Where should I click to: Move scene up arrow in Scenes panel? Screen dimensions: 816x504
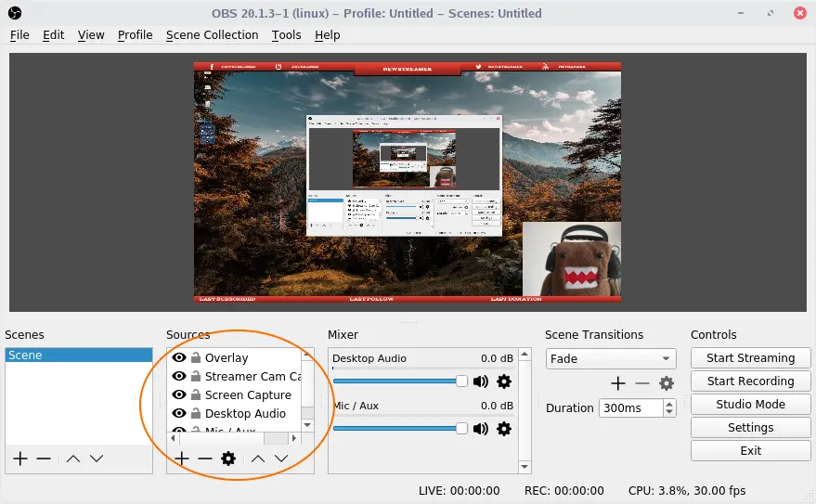tap(73, 459)
